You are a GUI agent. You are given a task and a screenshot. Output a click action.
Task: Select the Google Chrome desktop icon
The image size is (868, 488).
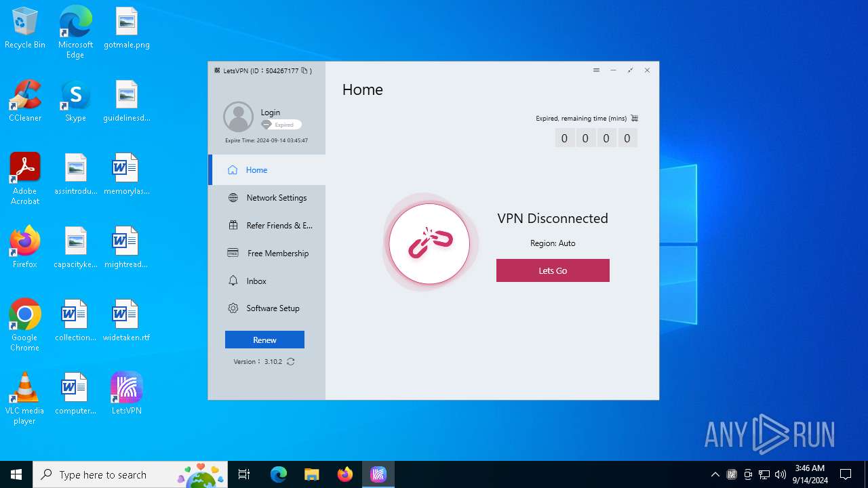(x=25, y=325)
